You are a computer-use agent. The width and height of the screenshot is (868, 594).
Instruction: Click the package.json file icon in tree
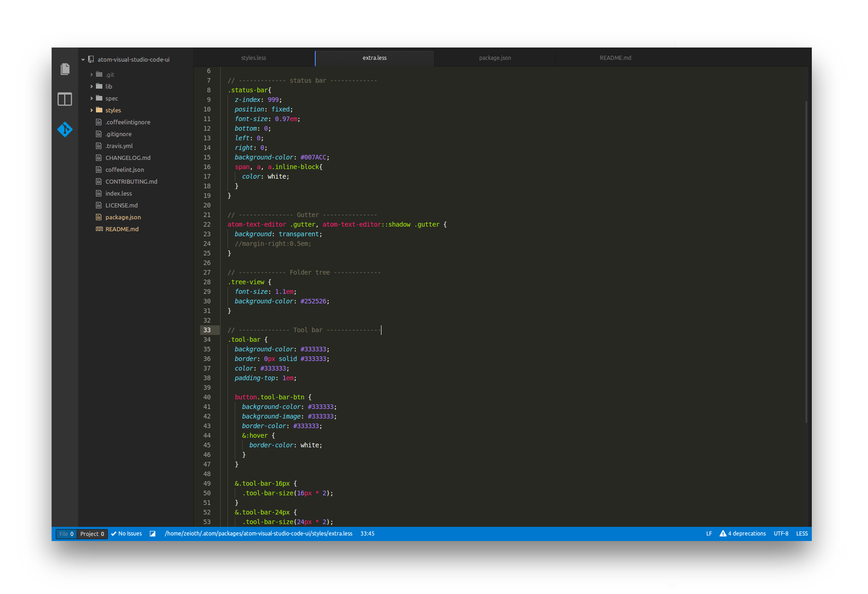point(99,217)
